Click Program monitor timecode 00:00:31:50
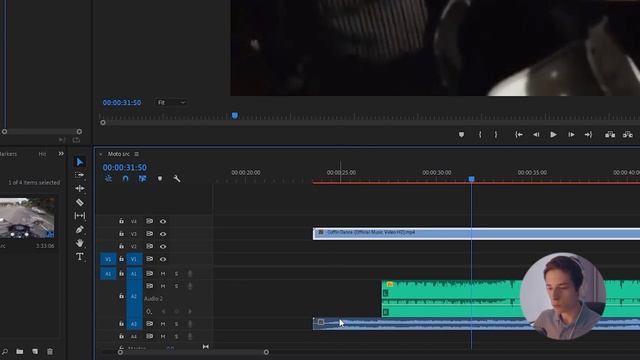 [122, 102]
